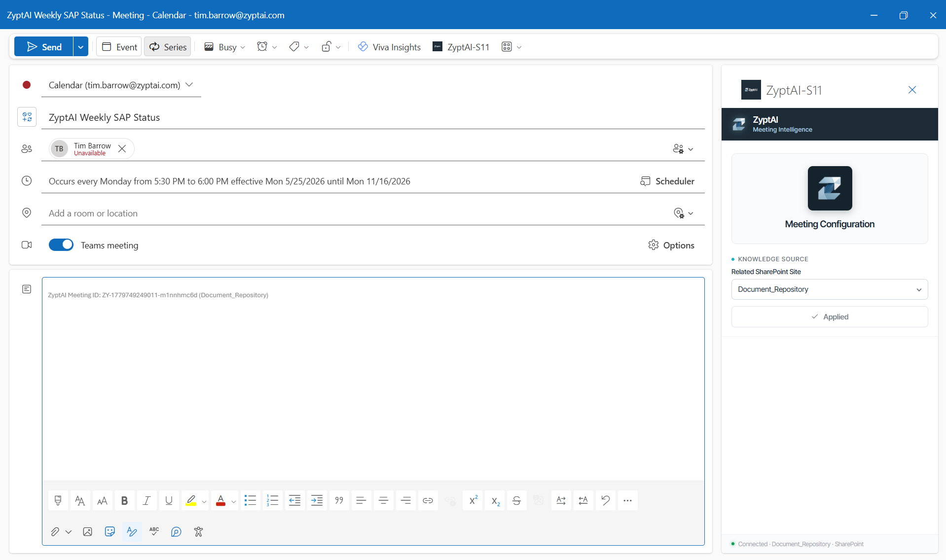Open the accessibility checker
This screenshot has height=560, width=946.
pyautogui.click(x=199, y=532)
